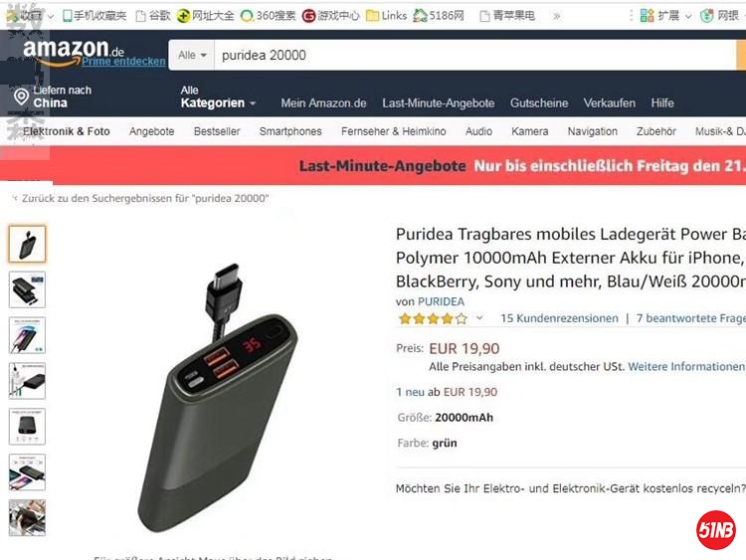Click the location pin icon for delivery
This screenshot has height=560, width=746.
[21, 96]
